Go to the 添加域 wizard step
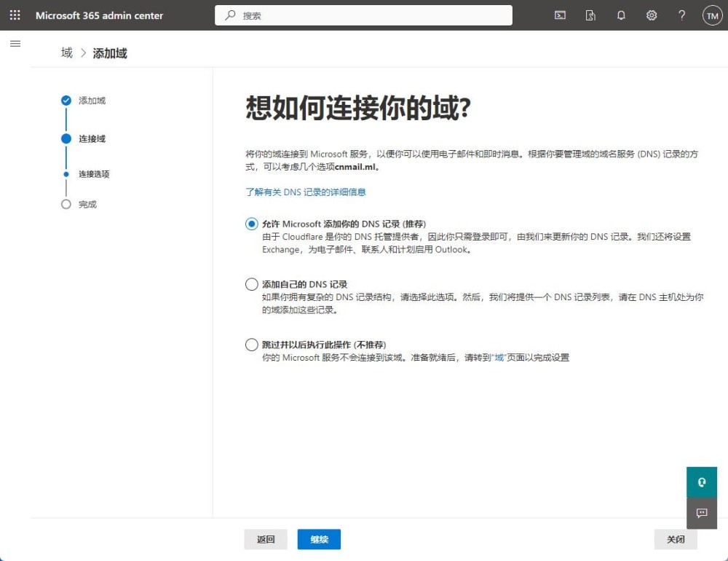Screen dimensions: 728x561 point(92,101)
